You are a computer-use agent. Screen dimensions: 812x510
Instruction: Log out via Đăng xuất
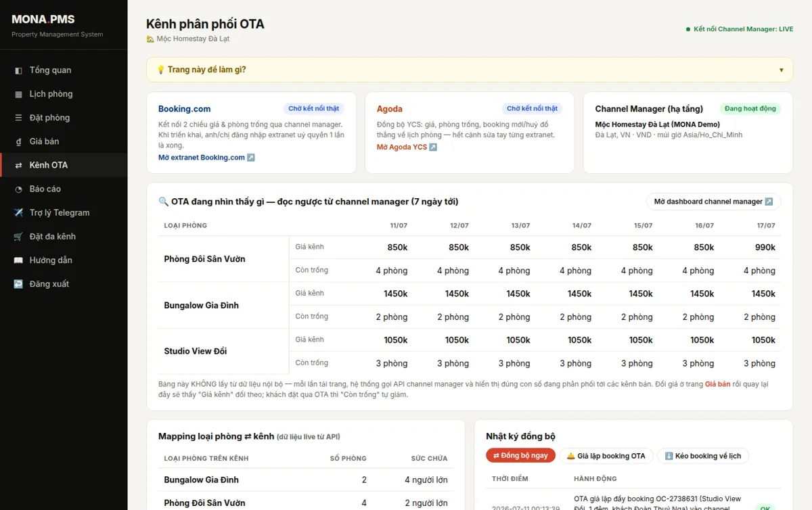tap(64, 284)
